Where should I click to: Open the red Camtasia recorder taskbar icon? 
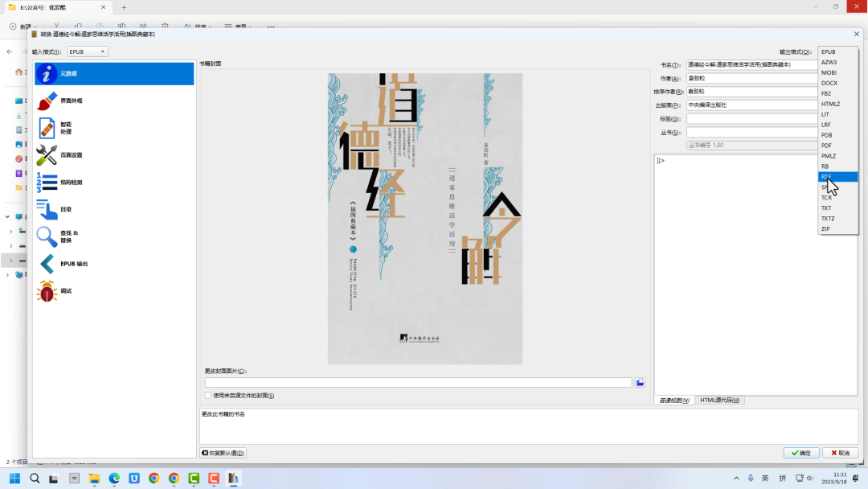(214, 479)
